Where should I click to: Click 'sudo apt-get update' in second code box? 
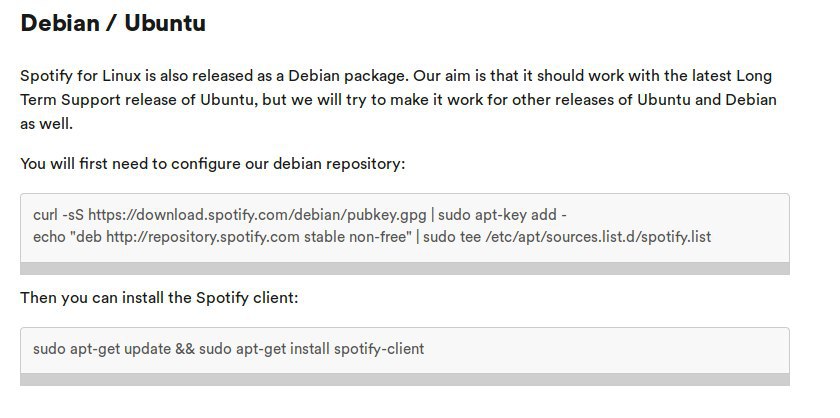102,349
